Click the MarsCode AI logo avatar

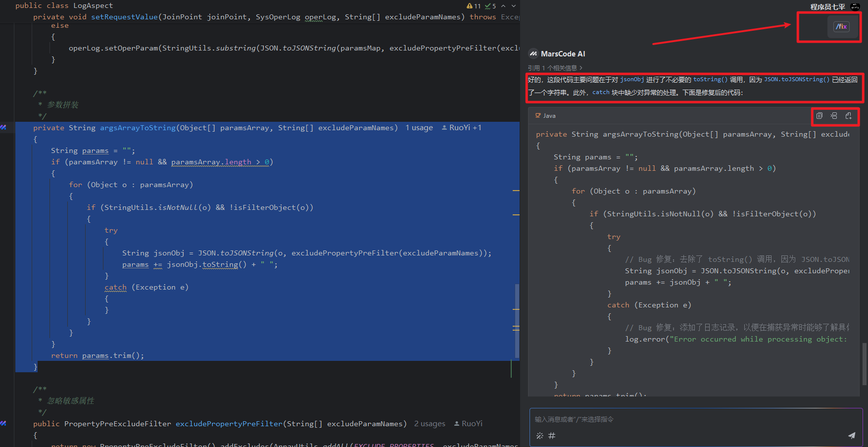pyautogui.click(x=533, y=54)
